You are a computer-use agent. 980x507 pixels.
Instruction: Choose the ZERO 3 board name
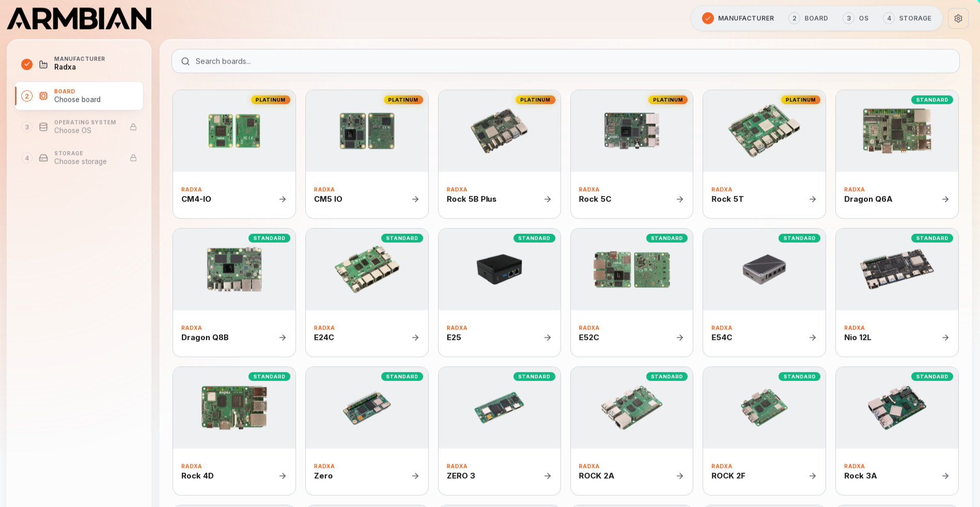(x=461, y=476)
